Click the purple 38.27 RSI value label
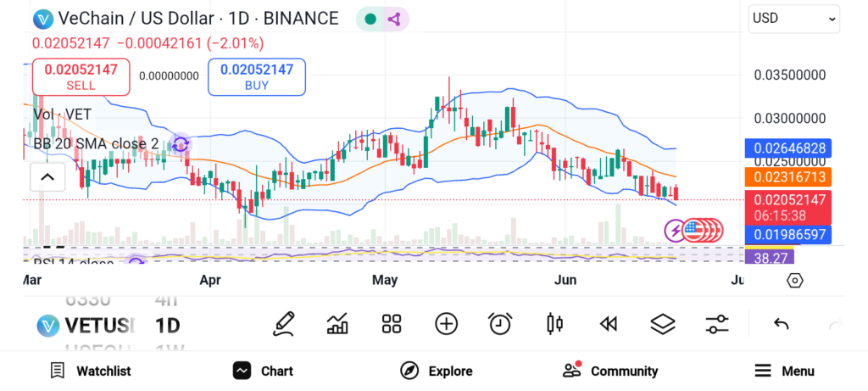 [770, 257]
